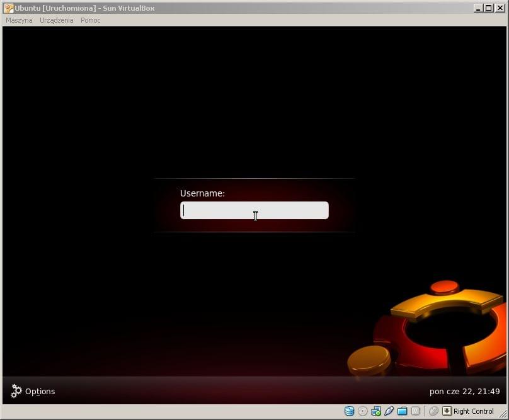Click the virtualization VT-x status icon

pyautogui.click(x=416, y=411)
